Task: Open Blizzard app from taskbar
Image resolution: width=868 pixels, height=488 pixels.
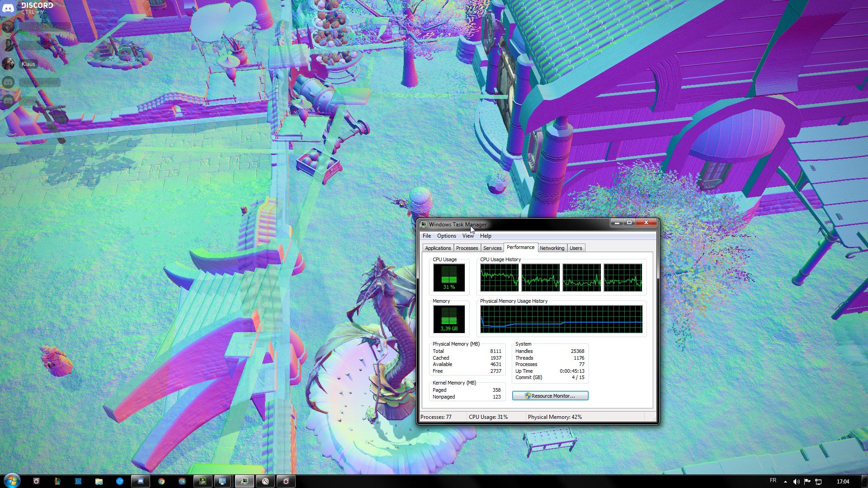Action: (78, 481)
